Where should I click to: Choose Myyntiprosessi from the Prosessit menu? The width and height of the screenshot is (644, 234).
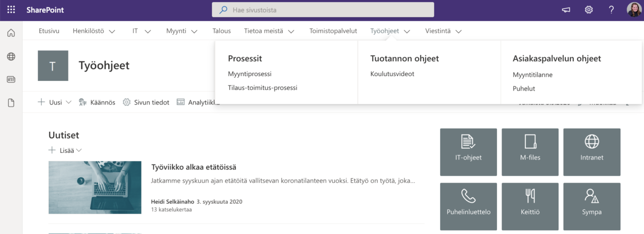(x=250, y=74)
